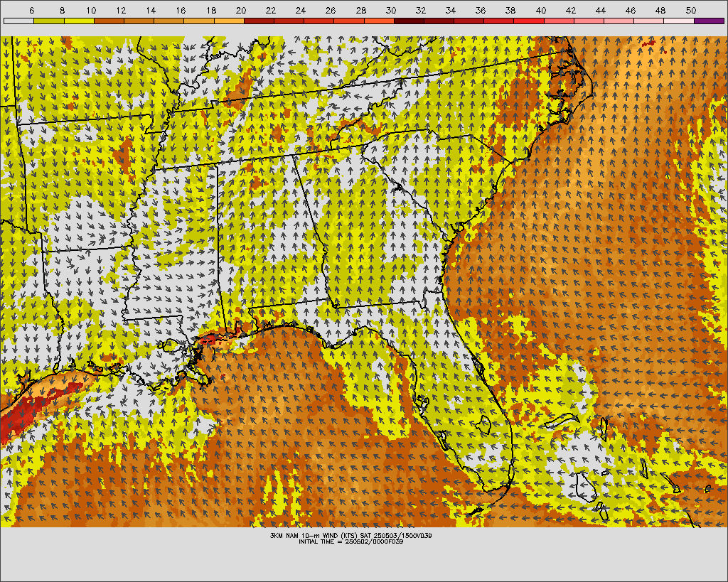Click the pale pink swatch between 46 and 48
Image resolution: width=728 pixels, height=582 pixels.
coord(648,21)
